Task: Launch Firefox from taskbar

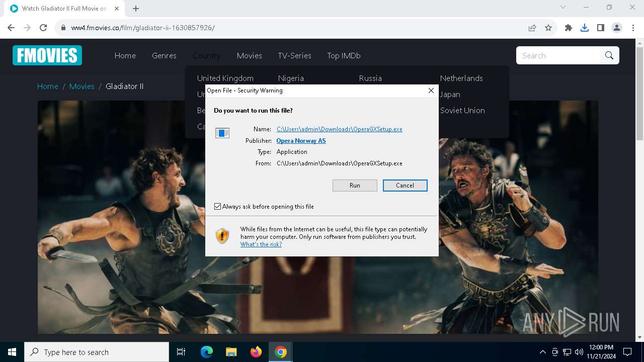Action: point(256,352)
